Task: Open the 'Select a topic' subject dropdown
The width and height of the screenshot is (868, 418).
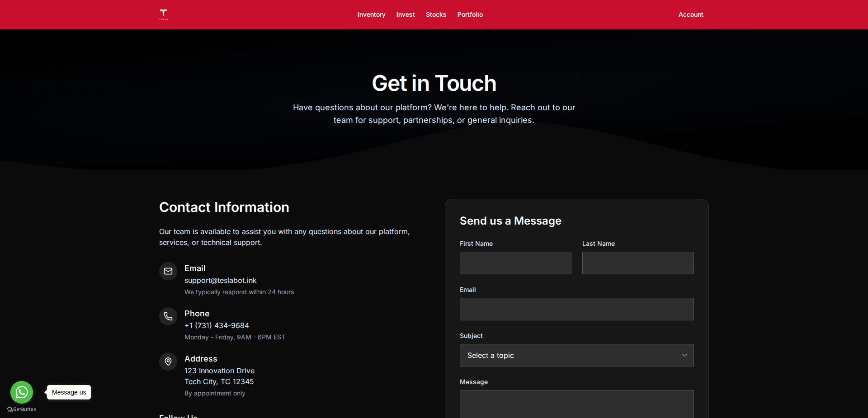Action: point(576,355)
